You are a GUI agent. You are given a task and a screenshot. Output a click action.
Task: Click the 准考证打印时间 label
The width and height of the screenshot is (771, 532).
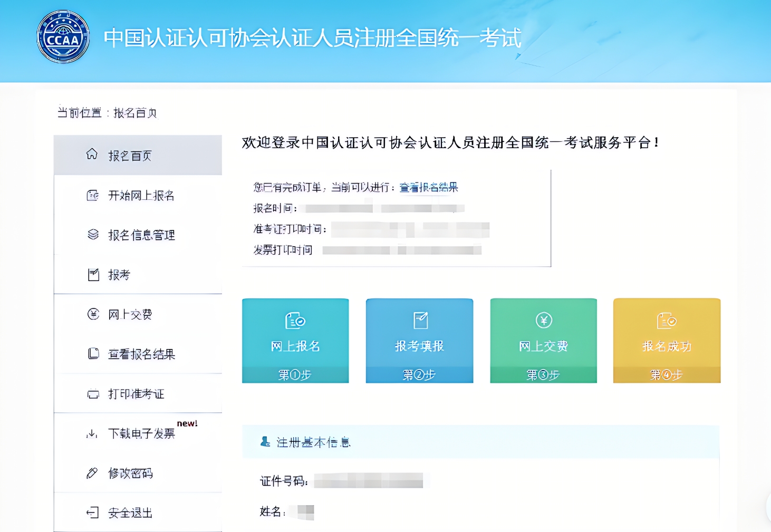point(290,229)
